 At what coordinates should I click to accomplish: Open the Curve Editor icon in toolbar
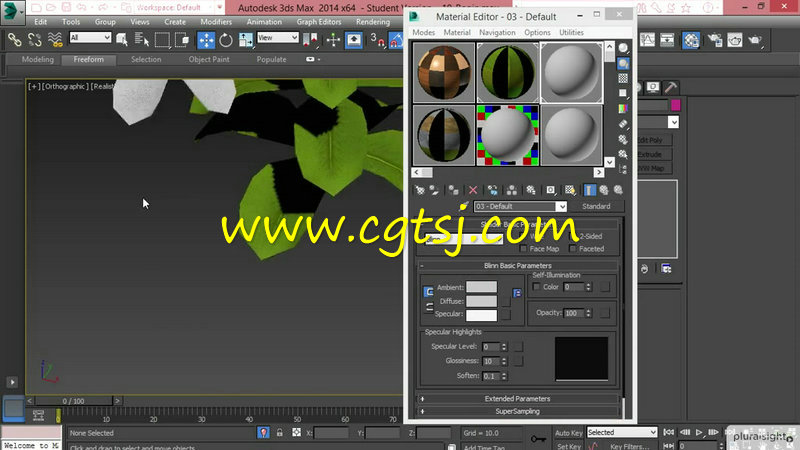tap(647, 40)
